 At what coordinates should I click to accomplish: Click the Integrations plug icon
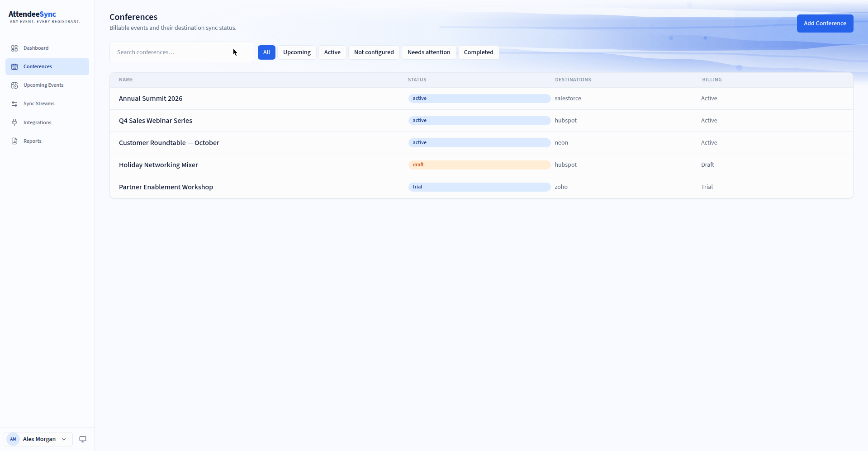pyautogui.click(x=14, y=122)
